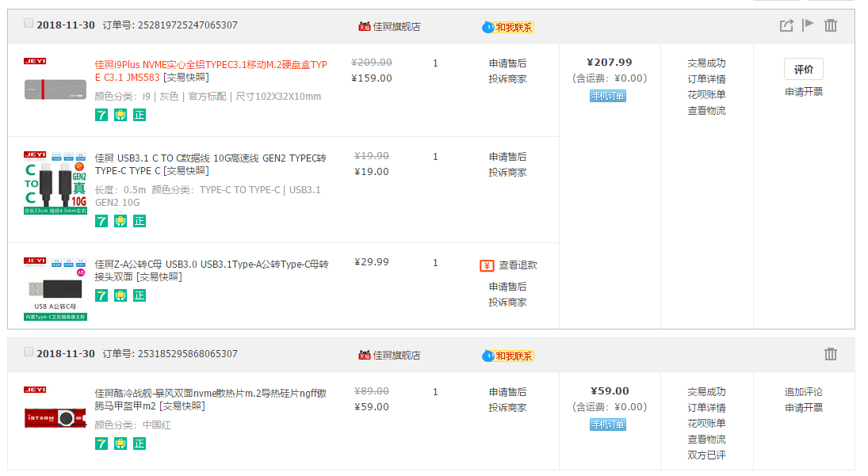
Task: Tick the checkbox for order 252819725247065307
Action: (x=29, y=24)
